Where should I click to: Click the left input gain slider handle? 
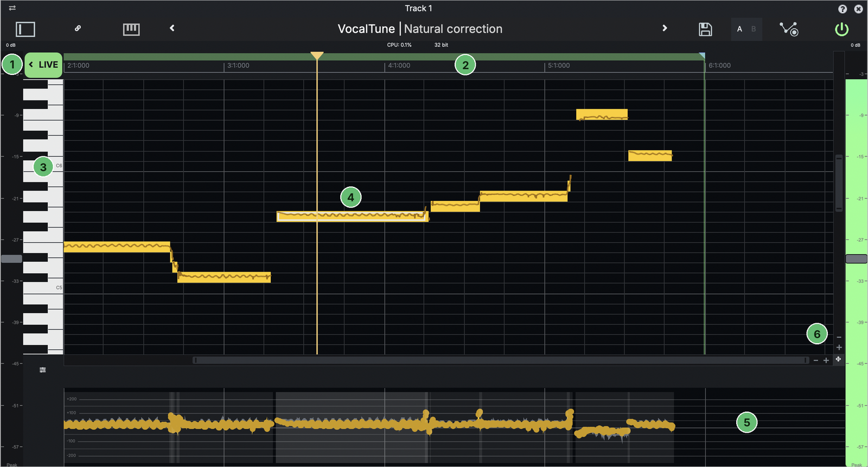point(11,259)
